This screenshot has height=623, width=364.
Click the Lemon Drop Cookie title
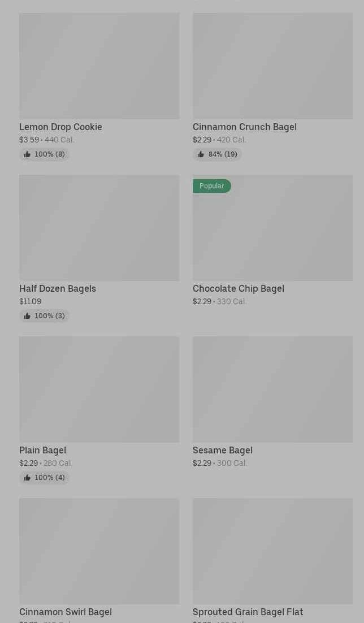pos(60,127)
